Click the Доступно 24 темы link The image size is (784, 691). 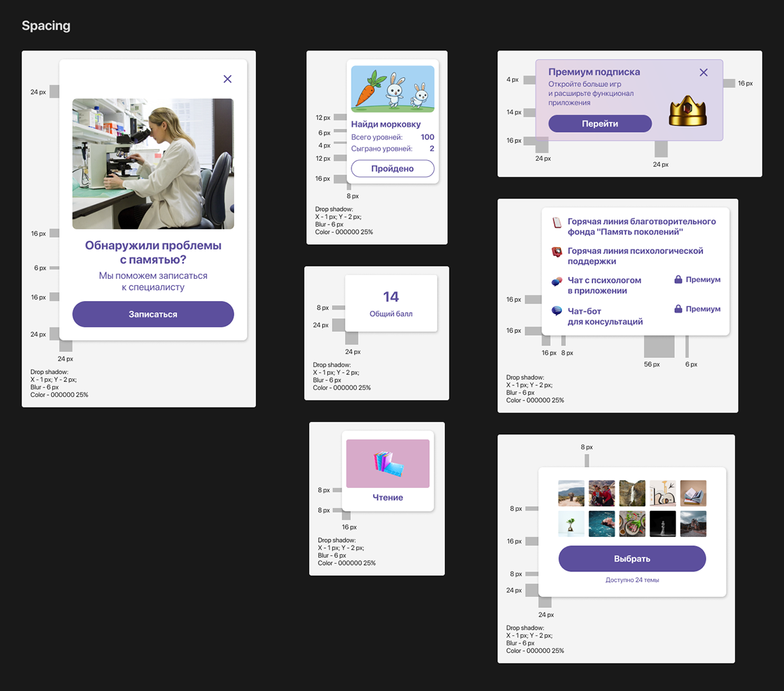pyautogui.click(x=632, y=580)
